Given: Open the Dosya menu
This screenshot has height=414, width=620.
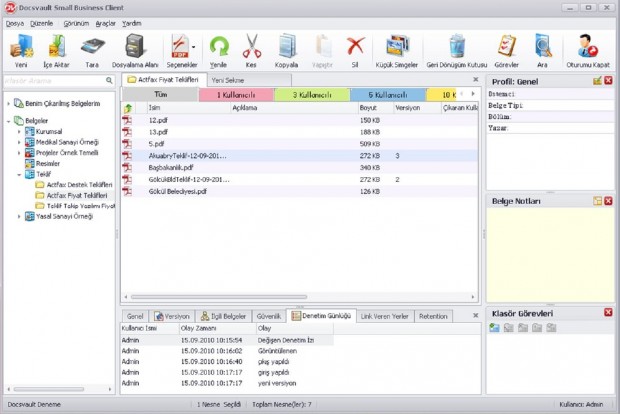Looking at the screenshot, I should (15, 23).
